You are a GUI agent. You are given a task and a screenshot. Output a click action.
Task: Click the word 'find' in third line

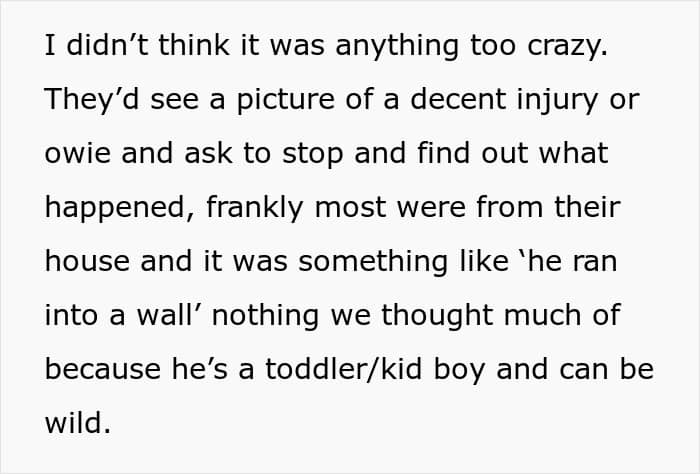pos(443,153)
